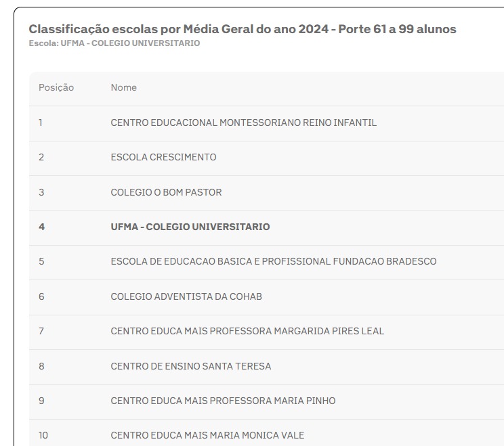Click the classification title heading text
Viewport: 504px width, 446px height.
tap(242, 29)
